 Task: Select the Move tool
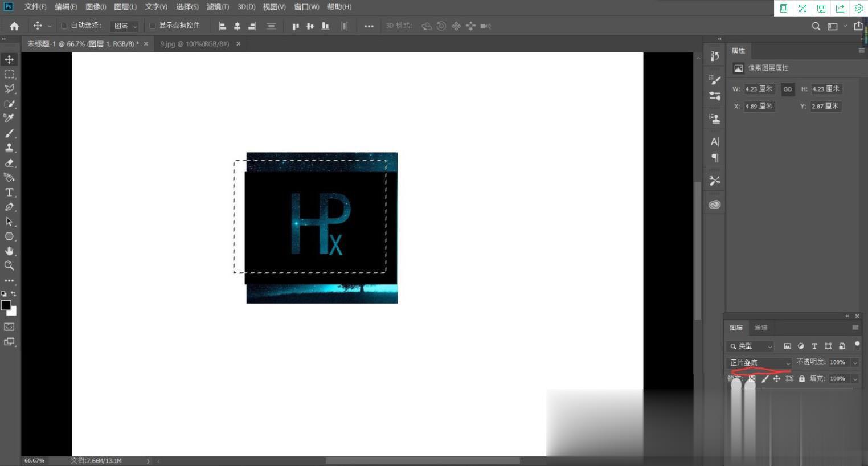tap(9, 59)
